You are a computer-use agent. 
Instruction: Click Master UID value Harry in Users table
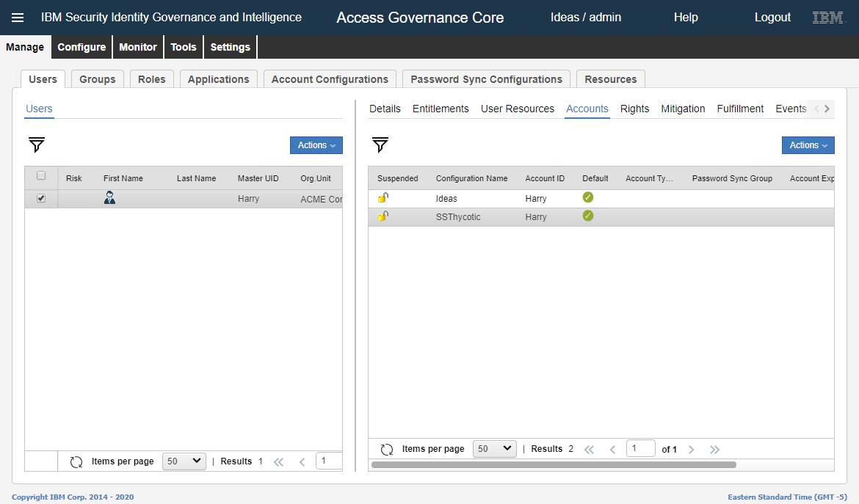pos(248,199)
